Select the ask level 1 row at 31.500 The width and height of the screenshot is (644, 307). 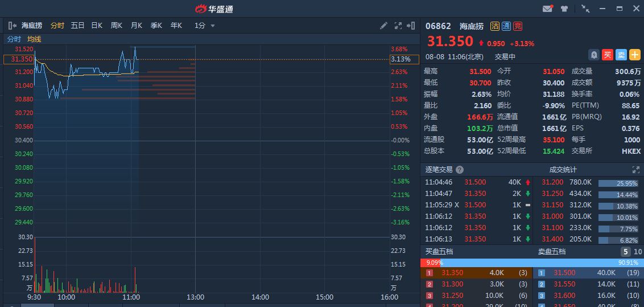click(x=589, y=273)
